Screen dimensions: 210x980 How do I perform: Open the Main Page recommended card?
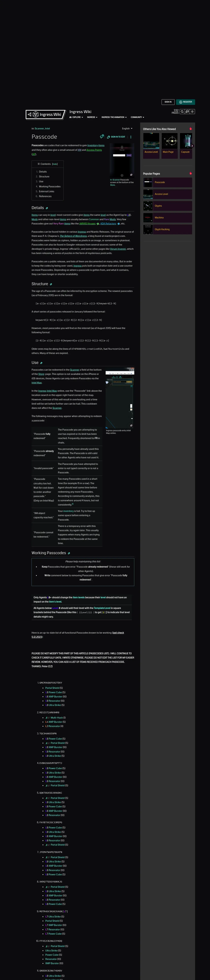[169, 146]
